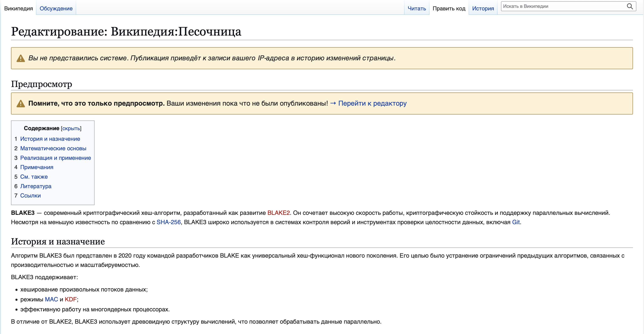Go to Математические основы in contents
The image size is (644, 334).
coord(53,148)
